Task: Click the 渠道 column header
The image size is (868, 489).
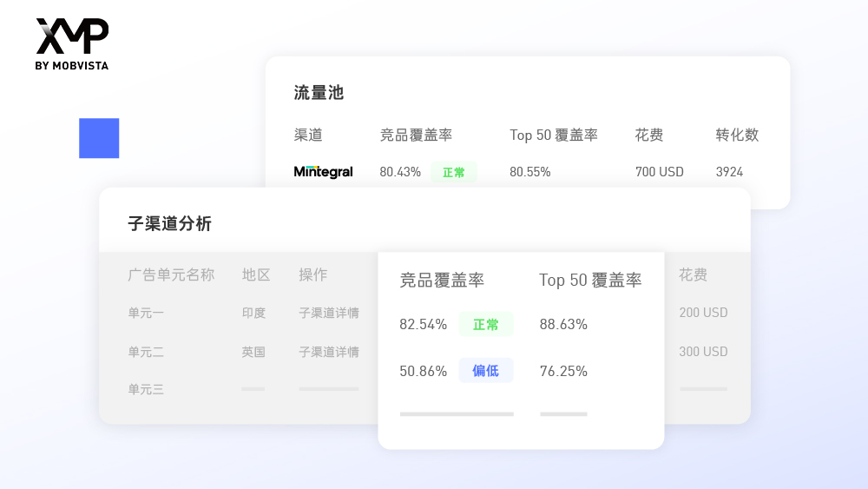Action: click(308, 135)
